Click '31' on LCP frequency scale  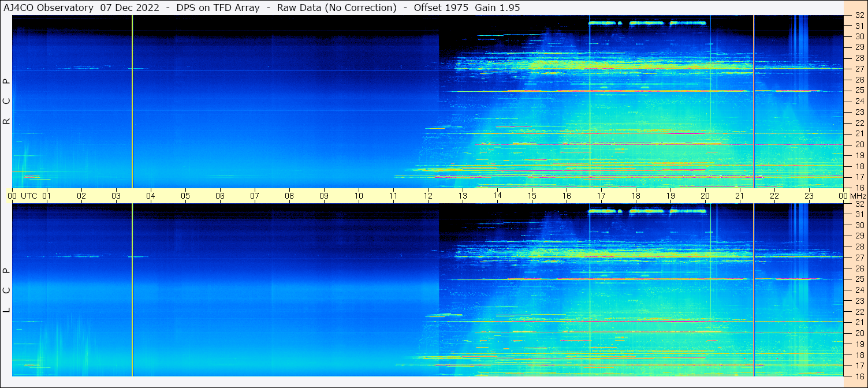click(859, 214)
